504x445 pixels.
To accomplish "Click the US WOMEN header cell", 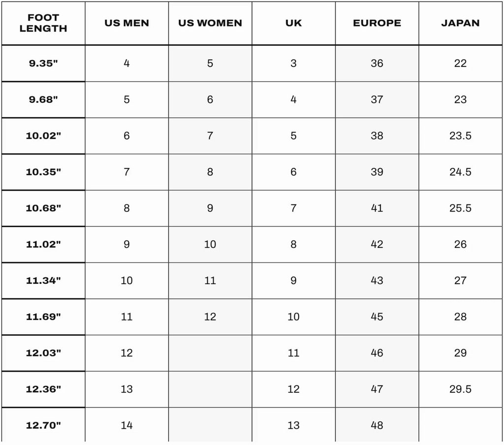I will tap(210, 23).
